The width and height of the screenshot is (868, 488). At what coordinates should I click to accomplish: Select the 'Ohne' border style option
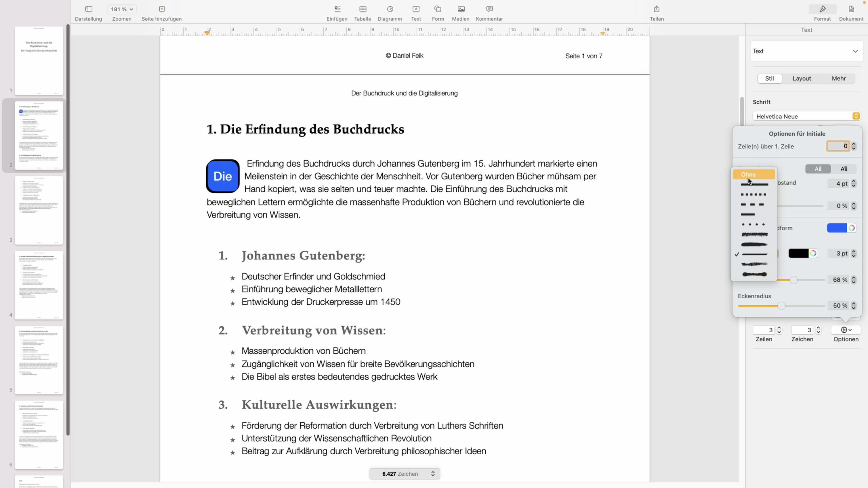tap(754, 175)
